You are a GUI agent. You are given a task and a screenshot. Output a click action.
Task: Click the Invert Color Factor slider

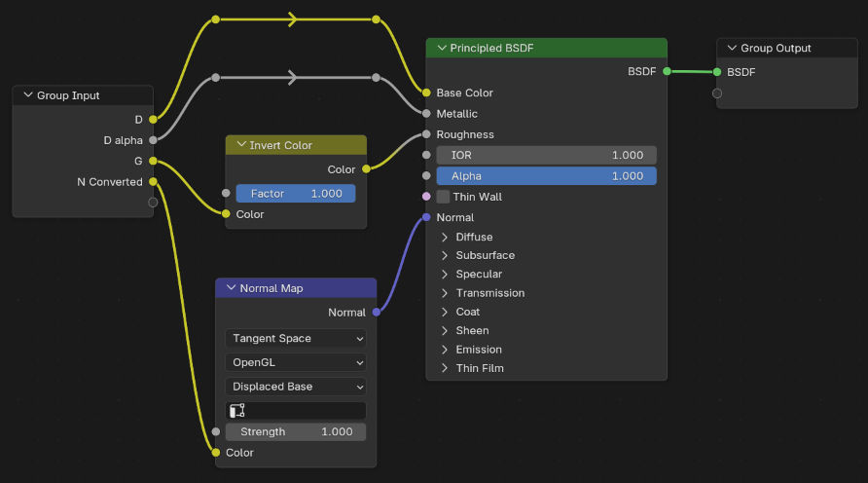point(296,194)
